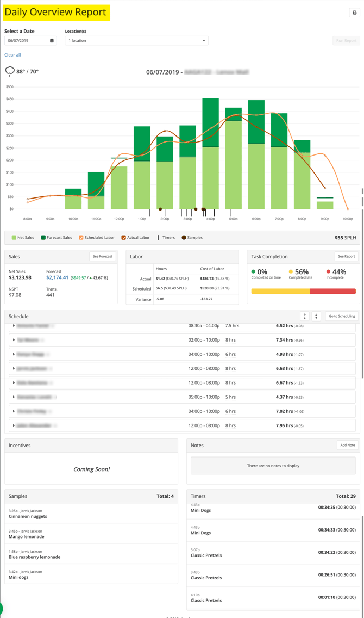Expand the 02:00p - 10:00p schedule row
Viewport: 364px width, 618px height.
tap(14, 340)
